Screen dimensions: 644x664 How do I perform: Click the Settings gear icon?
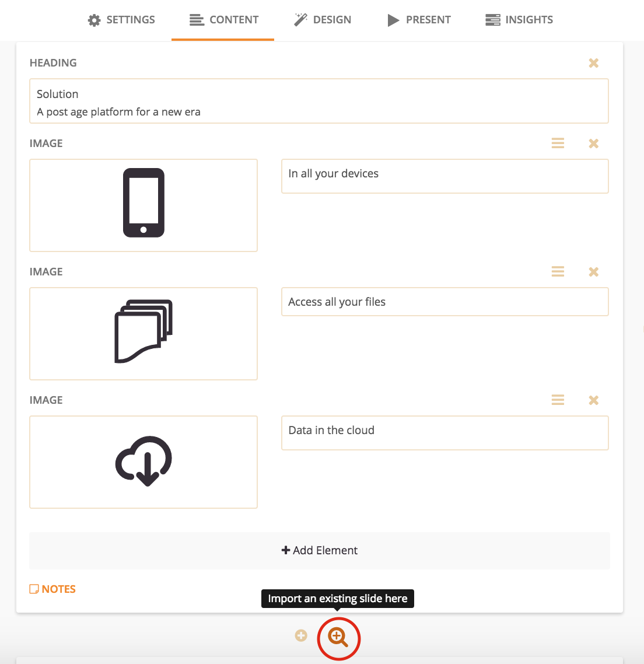click(x=94, y=20)
